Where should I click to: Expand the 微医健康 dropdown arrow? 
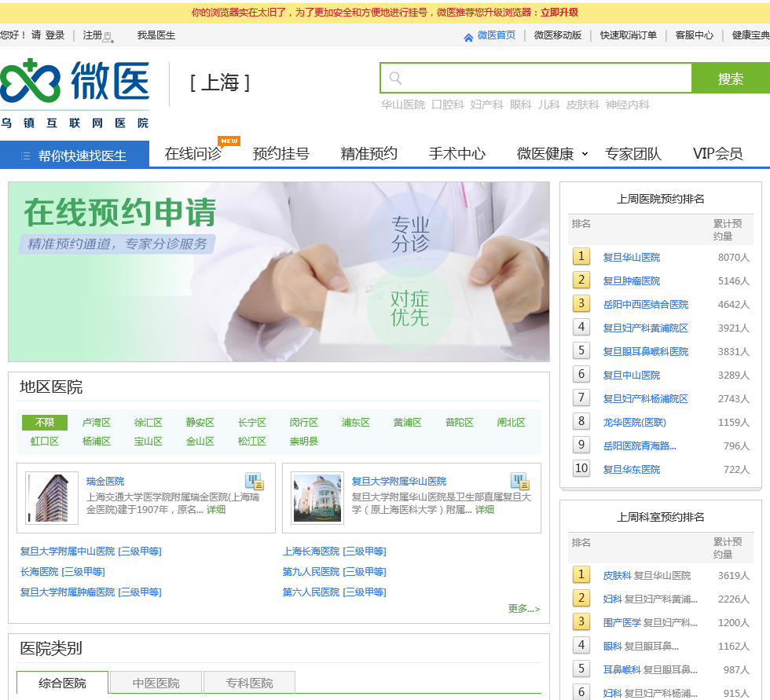(x=585, y=154)
